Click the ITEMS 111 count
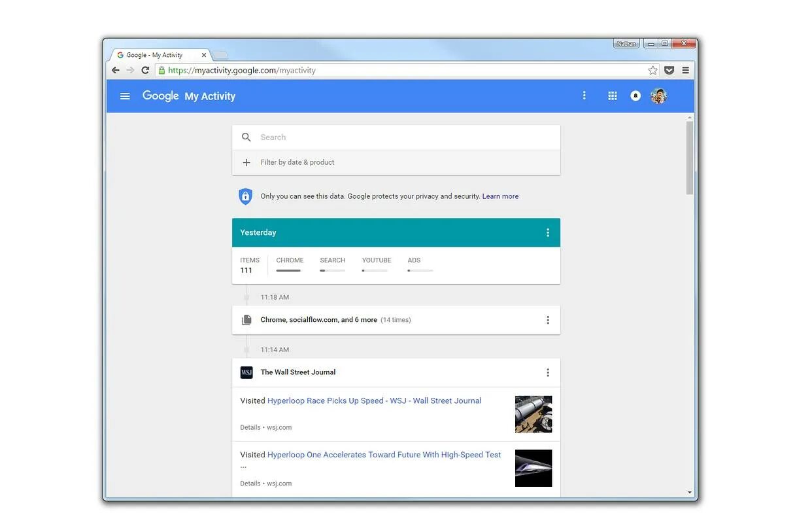 pyautogui.click(x=250, y=265)
